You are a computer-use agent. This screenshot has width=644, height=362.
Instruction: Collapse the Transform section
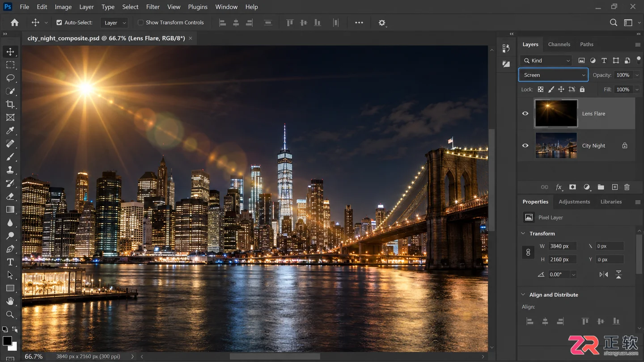coord(523,233)
